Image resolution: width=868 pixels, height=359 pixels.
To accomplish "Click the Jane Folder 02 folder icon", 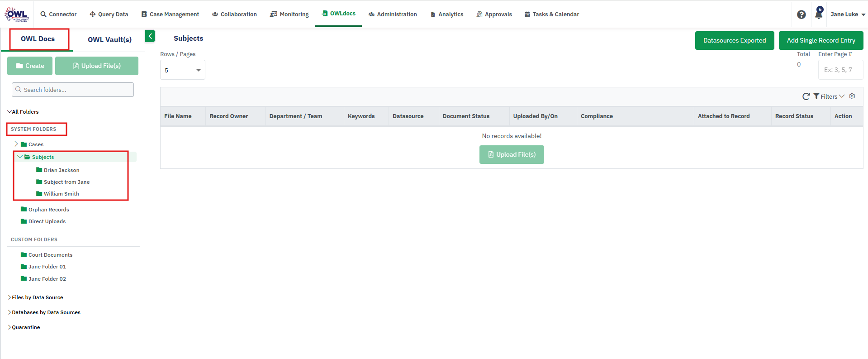I will tap(24, 279).
